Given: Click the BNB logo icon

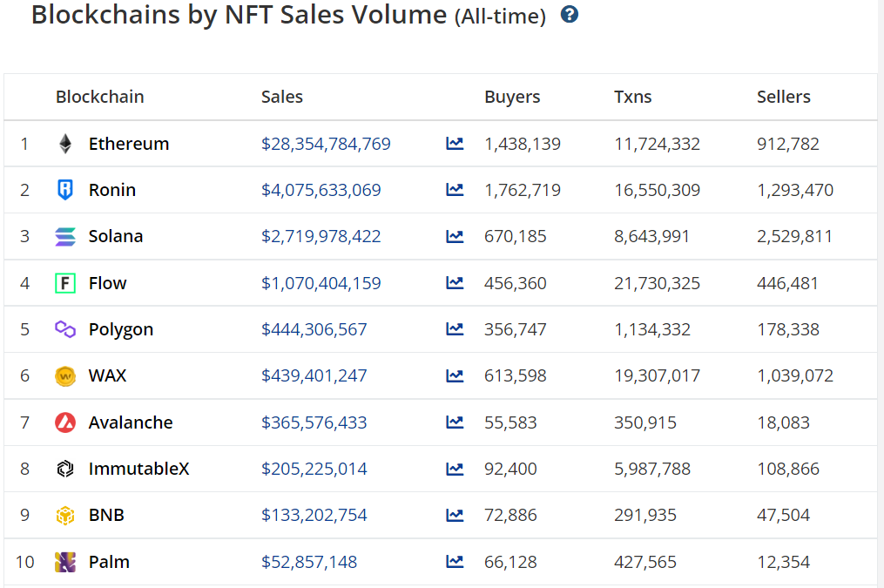Looking at the screenshot, I should click(65, 516).
